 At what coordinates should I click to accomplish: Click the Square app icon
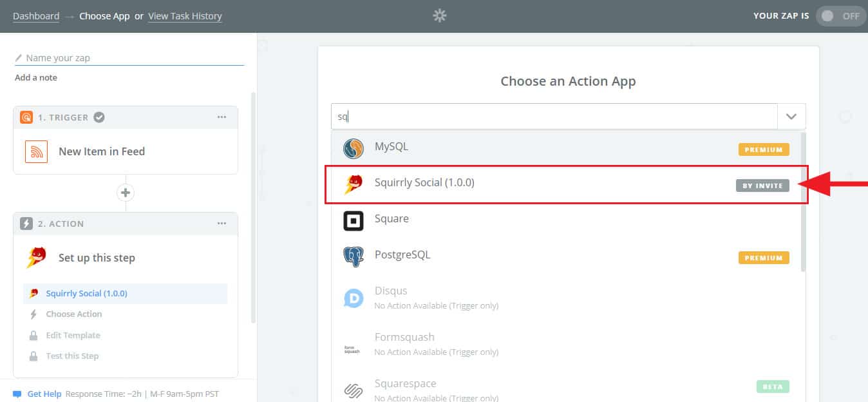354,221
